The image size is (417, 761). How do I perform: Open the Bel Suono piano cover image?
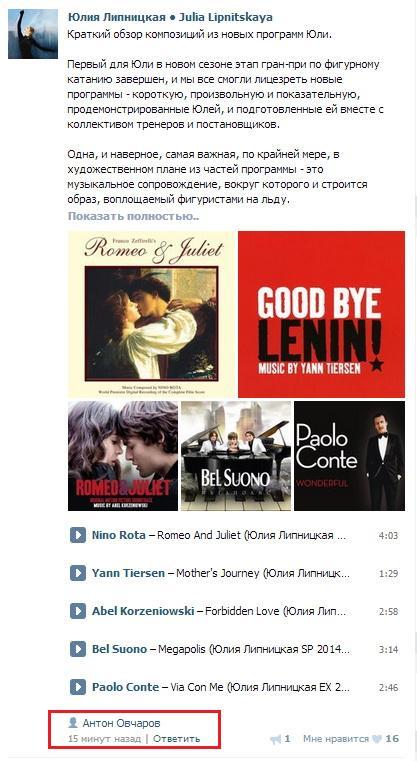tap(236, 456)
